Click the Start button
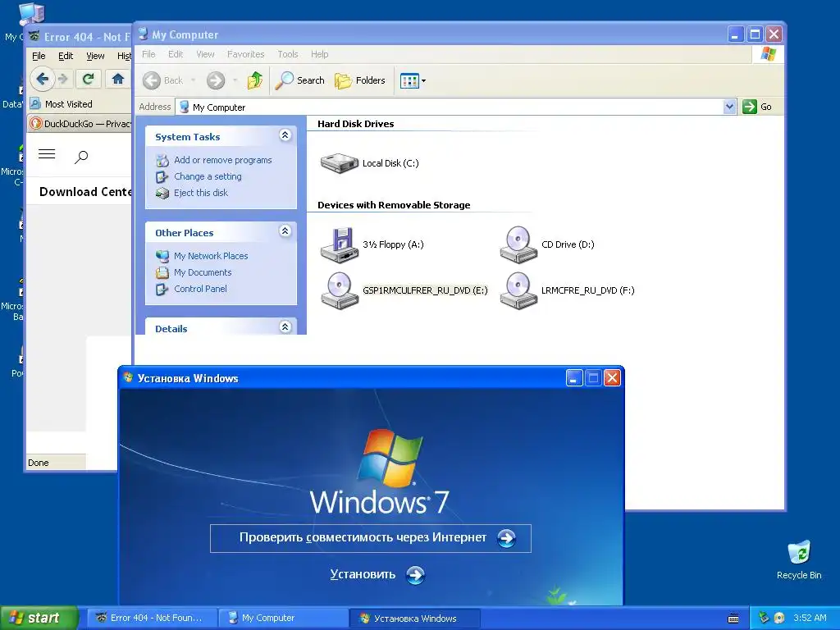 click(39, 618)
